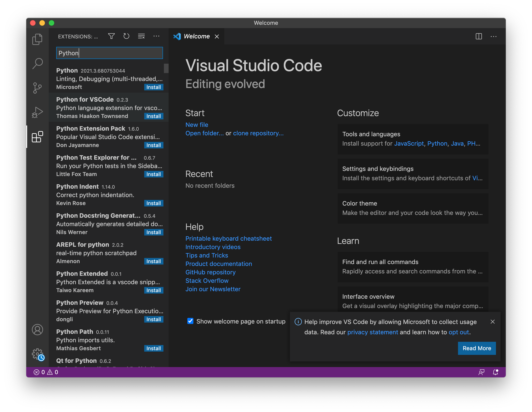Expand the extensions overflow menu
The height and width of the screenshot is (412, 532).
[x=157, y=36]
